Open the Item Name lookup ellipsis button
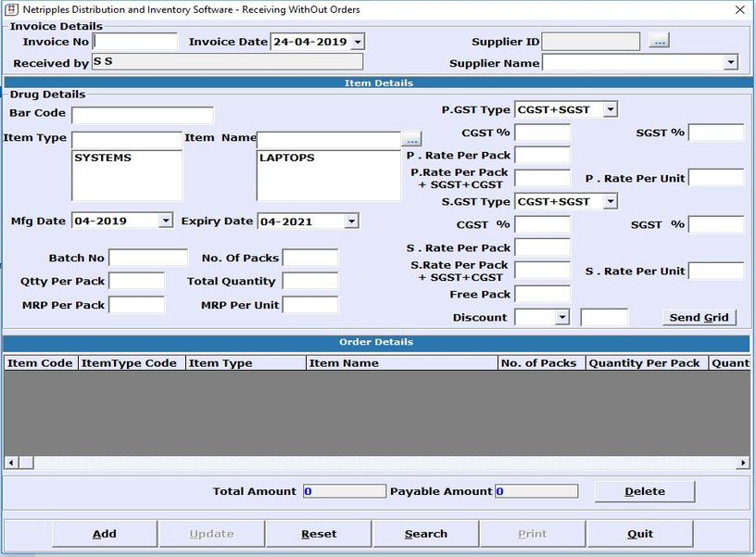The height and width of the screenshot is (557, 756). (411, 139)
